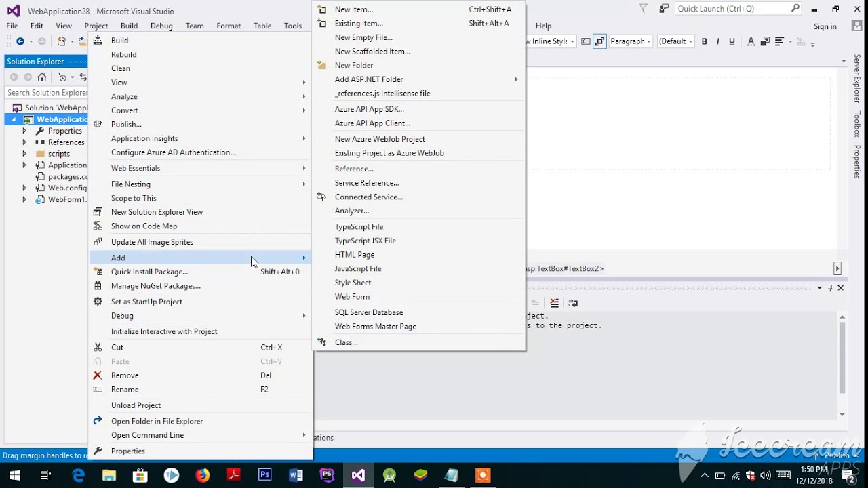Click the Clear All icon in Output panel

click(x=555, y=303)
